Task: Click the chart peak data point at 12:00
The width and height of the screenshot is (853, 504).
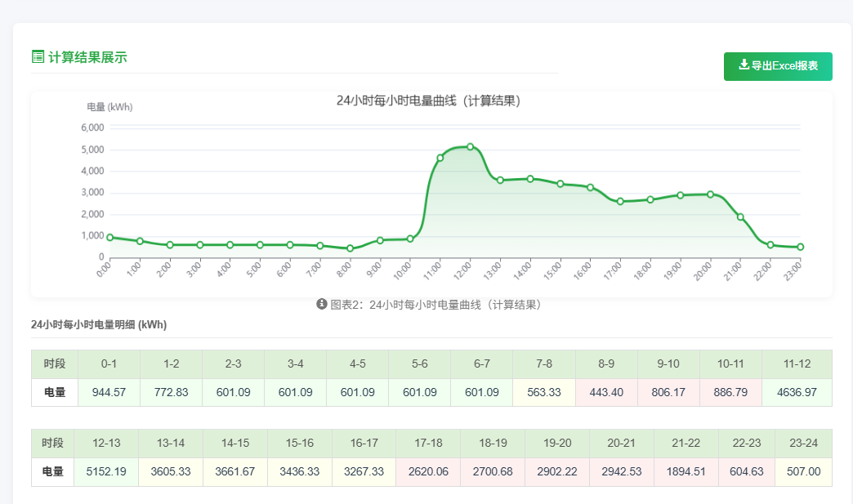Action: (470, 147)
